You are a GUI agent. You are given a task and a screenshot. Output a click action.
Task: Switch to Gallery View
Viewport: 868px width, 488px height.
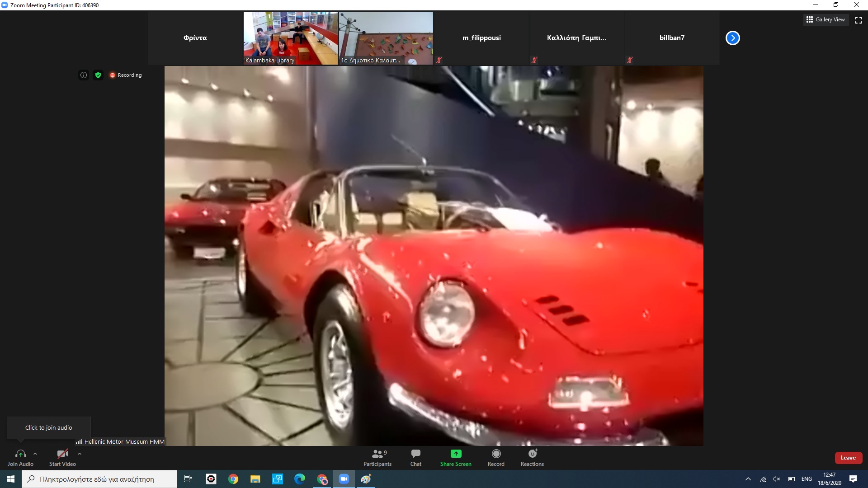(826, 19)
